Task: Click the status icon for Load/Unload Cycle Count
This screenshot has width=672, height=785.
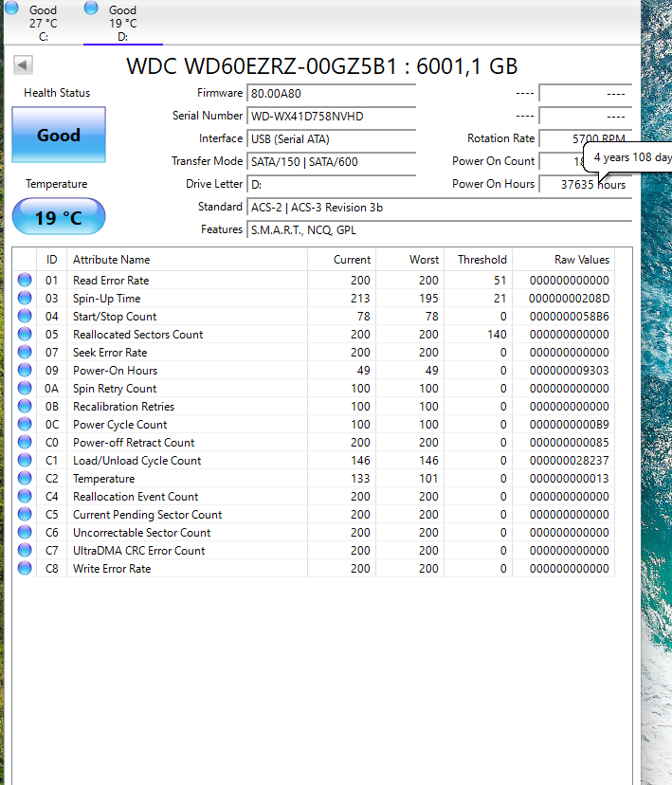Action: [x=25, y=460]
